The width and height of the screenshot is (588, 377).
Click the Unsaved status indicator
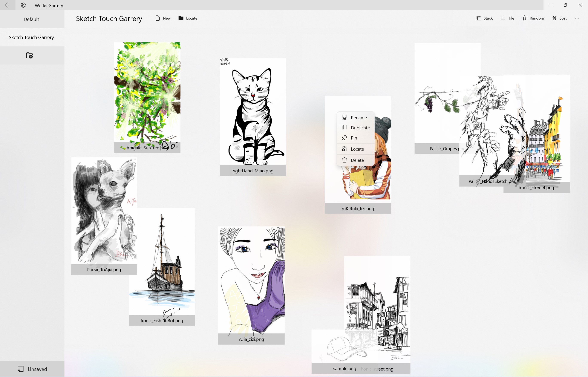[32, 369]
